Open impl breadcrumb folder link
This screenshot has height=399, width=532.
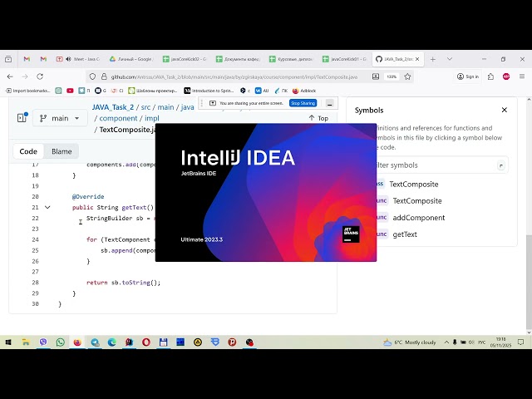tap(151, 118)
